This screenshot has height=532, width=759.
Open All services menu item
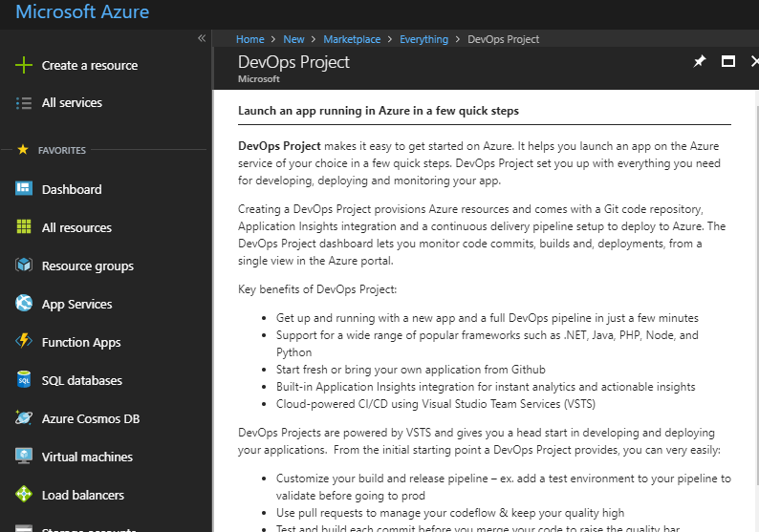[72, 102]
